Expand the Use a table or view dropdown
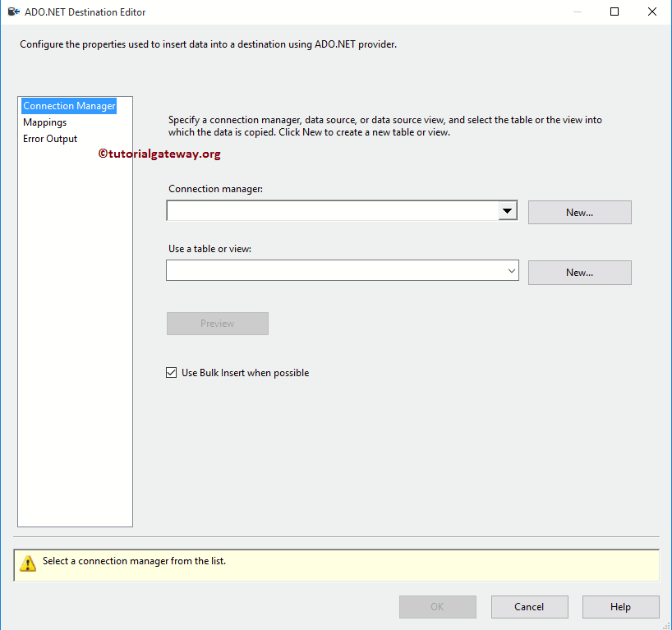 [x=511, y=270]
